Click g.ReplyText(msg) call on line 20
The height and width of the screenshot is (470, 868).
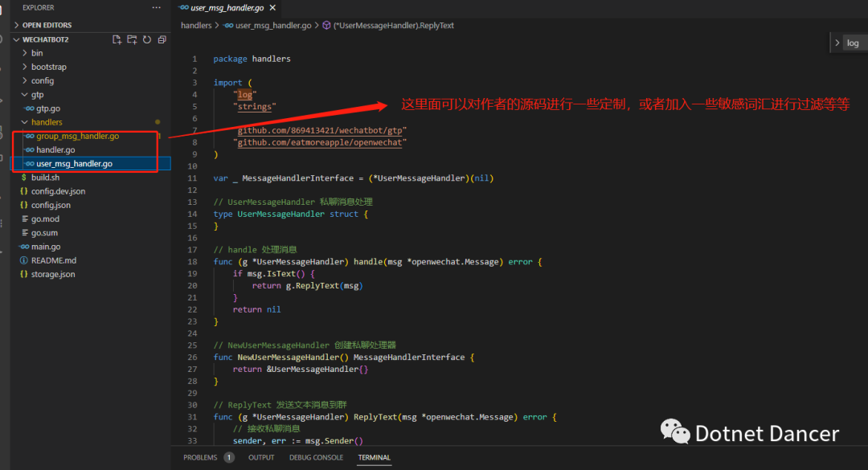point(324,286)
